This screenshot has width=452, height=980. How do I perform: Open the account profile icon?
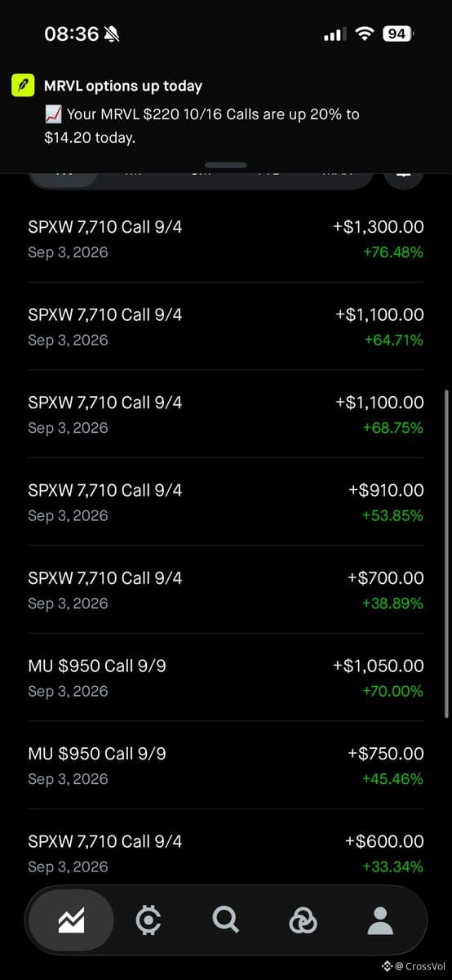[x=380, y=921]
